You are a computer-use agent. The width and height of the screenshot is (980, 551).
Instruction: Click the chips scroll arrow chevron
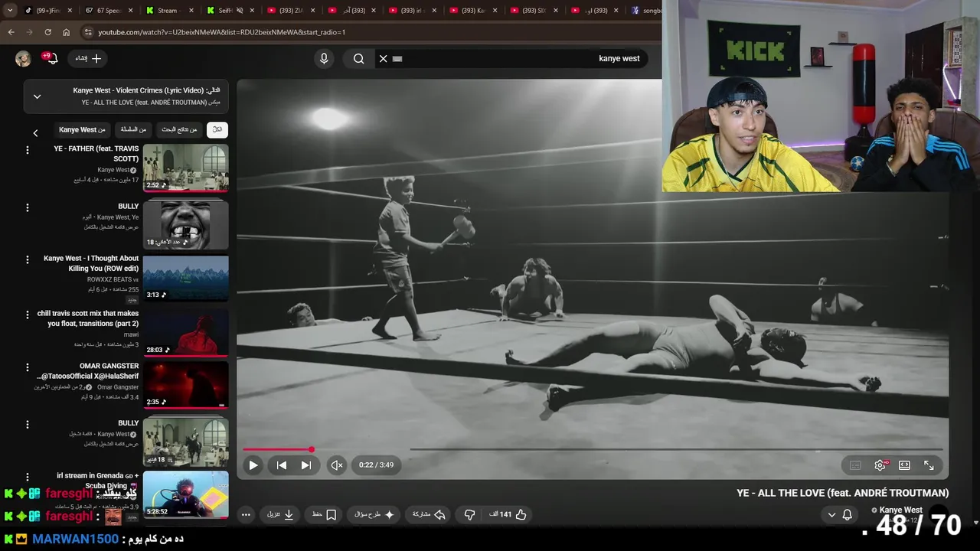(x=35, y=133)
